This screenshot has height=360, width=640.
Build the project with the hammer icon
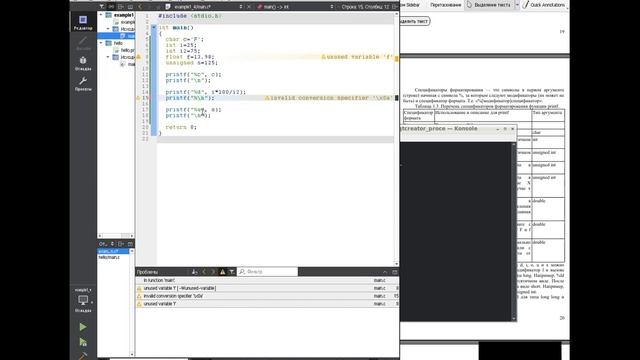[83, 356]
